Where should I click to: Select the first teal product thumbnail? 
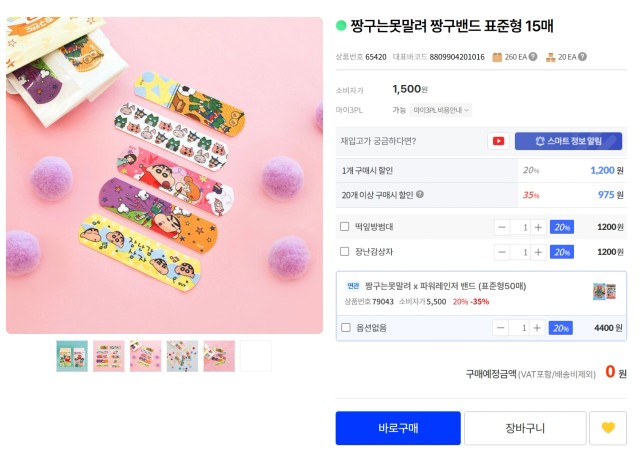(x=72, y=356)
